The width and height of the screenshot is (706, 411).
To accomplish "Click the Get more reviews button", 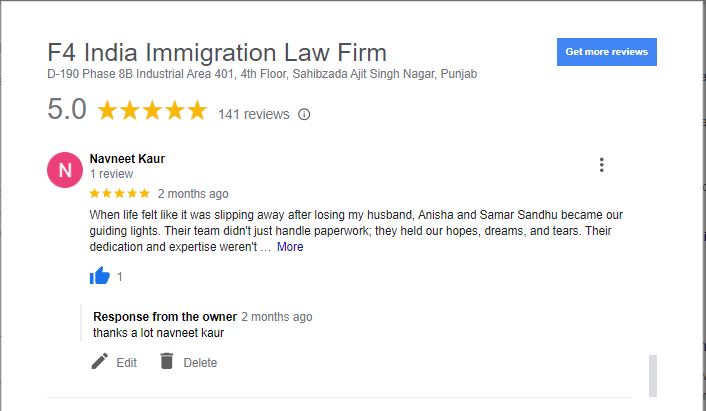I will (x=606, y=52).
